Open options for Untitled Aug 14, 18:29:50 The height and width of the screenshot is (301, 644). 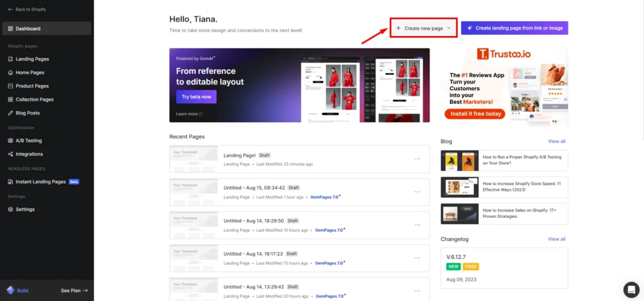tap(418, 225)
